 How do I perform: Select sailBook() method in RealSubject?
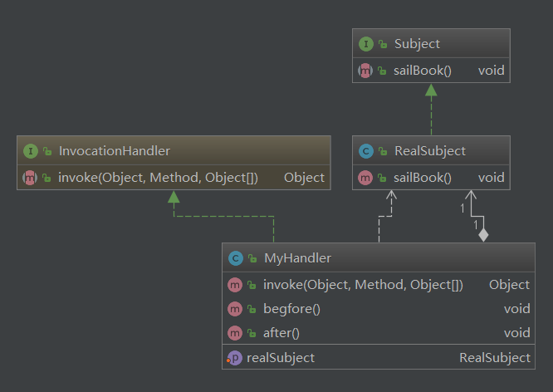click(x=423, y=177)
